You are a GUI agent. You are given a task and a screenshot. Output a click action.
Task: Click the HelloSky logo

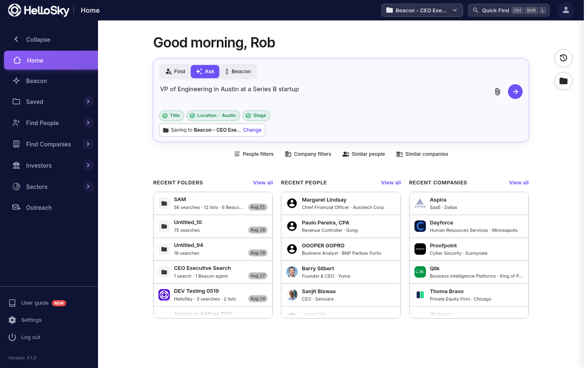click(x=39, y=10)
